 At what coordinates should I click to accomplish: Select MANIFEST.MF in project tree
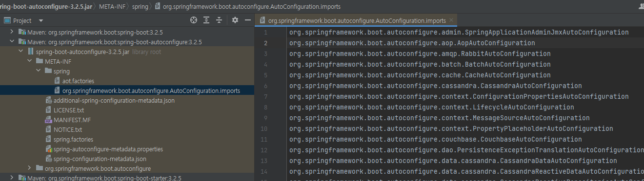[72, 120]
